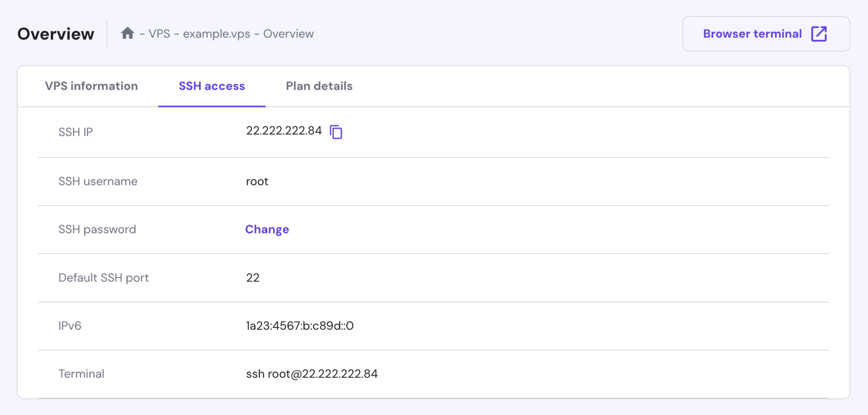The width and height of the screenshot is (868, 415).
Task: Switch to the VPS information tab
Action: (91, 86)
